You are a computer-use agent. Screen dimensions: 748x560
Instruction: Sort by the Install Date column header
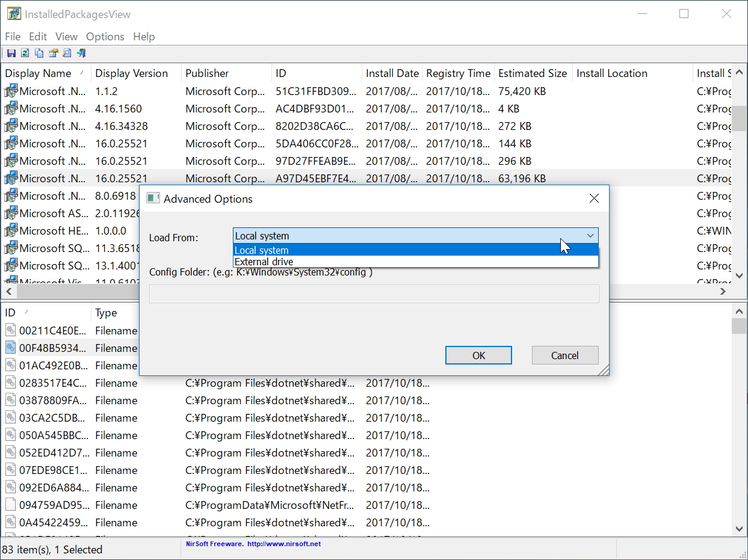[x=392, y=73]
